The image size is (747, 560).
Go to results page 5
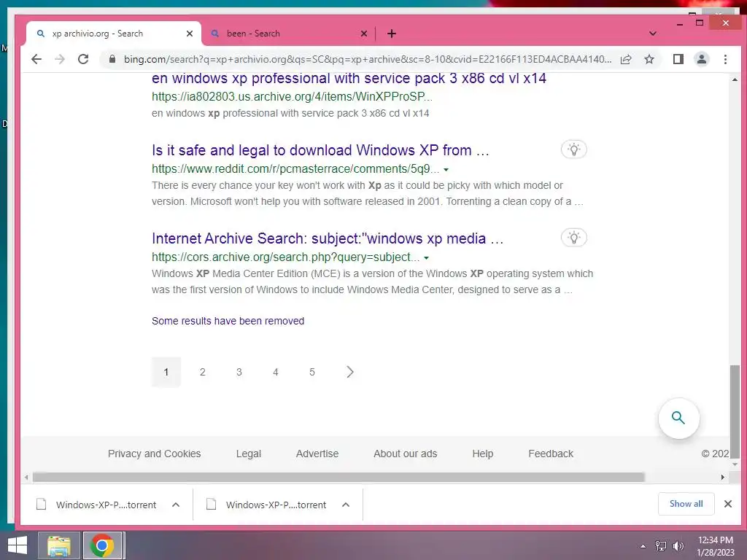[312, 372]
